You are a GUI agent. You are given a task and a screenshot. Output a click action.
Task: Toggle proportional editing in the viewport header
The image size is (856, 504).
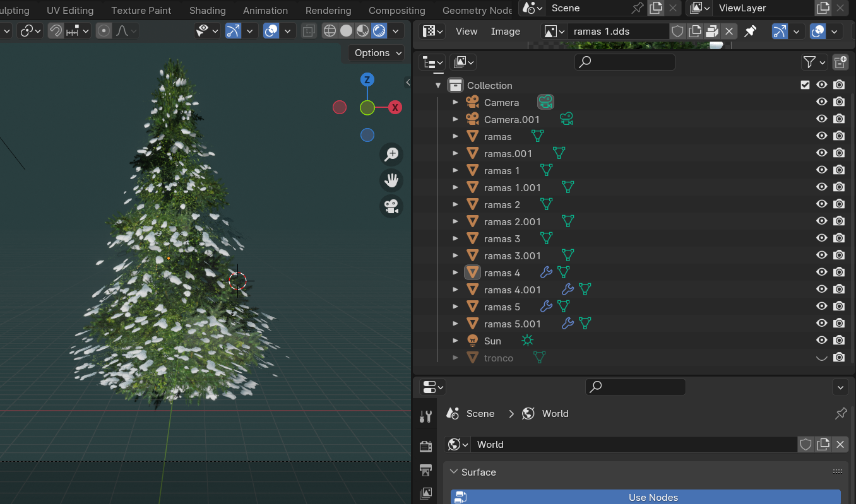click(x=104, y=31)
